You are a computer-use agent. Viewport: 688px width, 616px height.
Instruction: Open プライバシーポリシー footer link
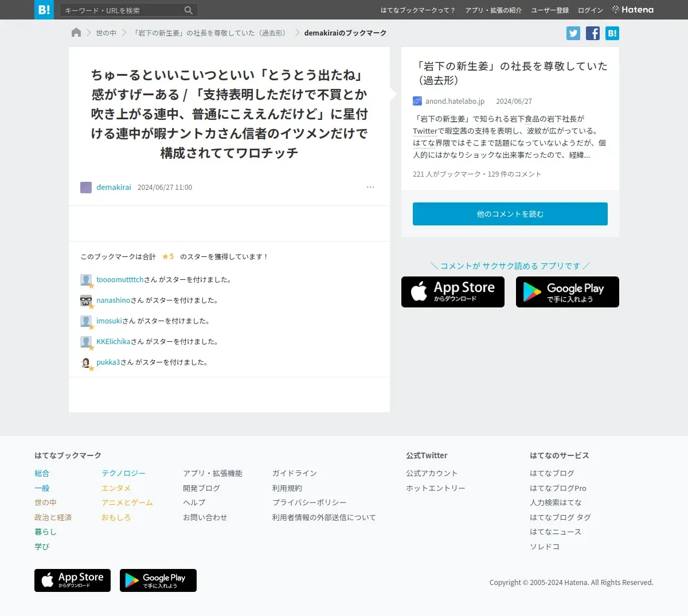[x=309, y=502]
